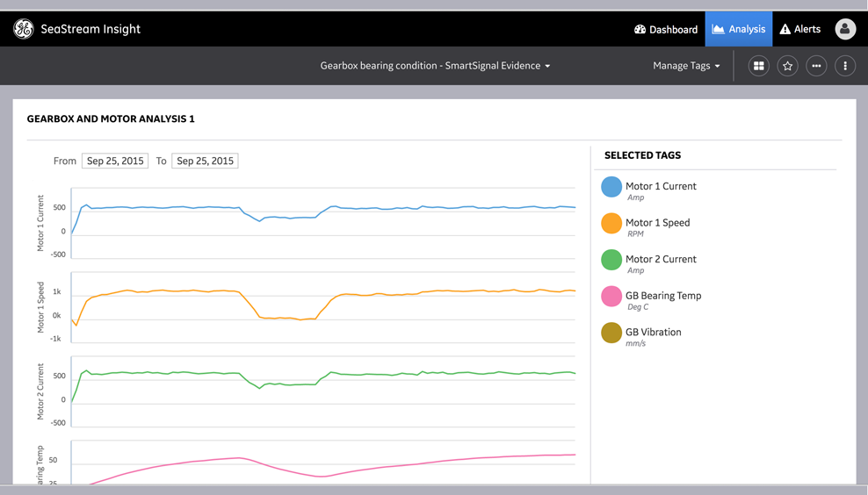Expand Gearbox bearing condition view dropdown
The image size is (868, 495).
(435, 65)
